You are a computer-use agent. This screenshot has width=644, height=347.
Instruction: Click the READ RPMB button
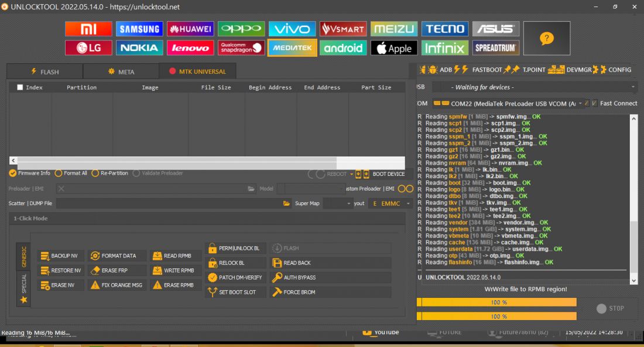176,256
